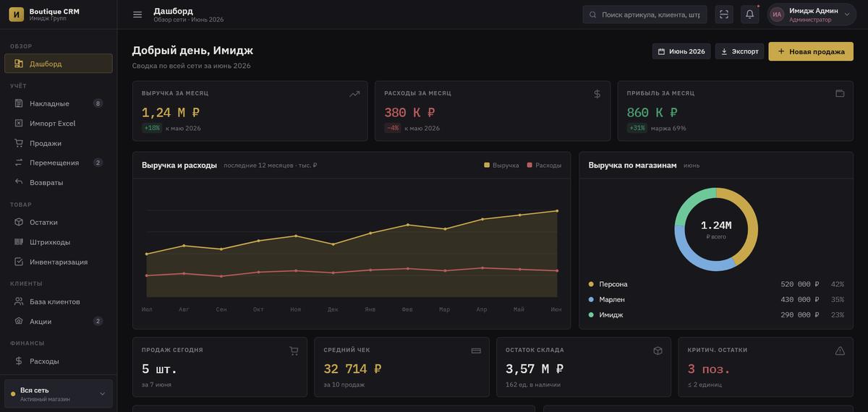Viewport: 868px width, 412px height.
Task: Click the Boutique CRM logo
Action: click(x=16, y=14)
